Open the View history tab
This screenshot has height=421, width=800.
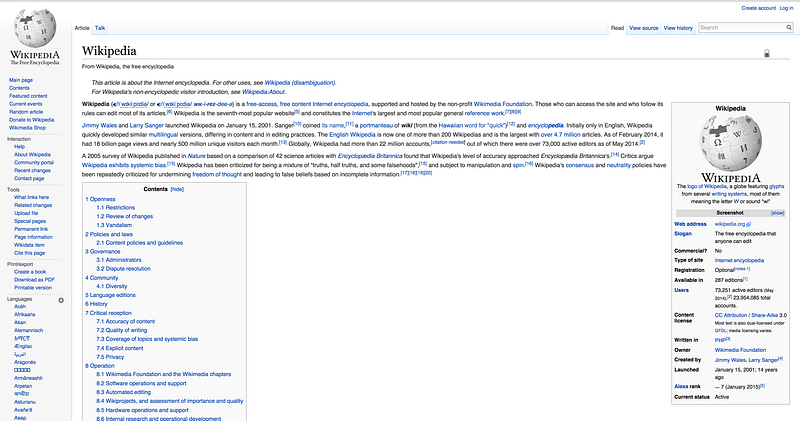(678, 28)
